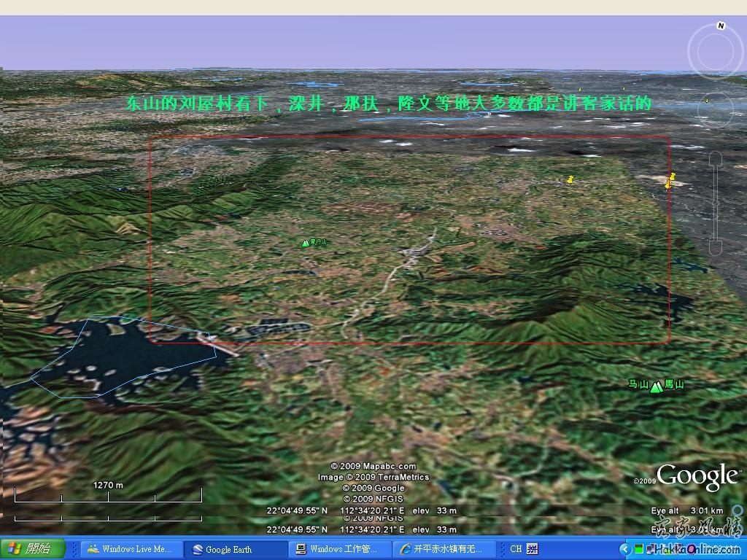The width and height of the screenshot is (747, 560).
Task: Click the Google logo on the map
Action: (x=697, y=477)
